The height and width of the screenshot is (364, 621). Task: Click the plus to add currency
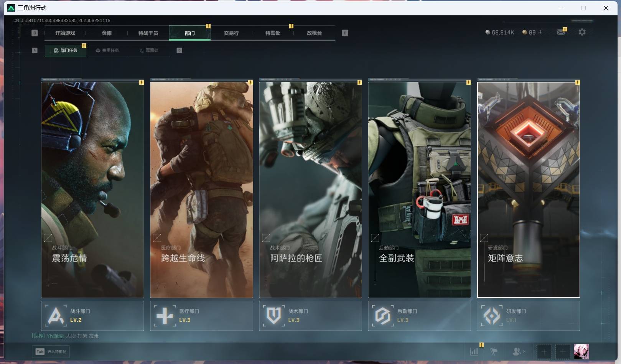[540, 32]
